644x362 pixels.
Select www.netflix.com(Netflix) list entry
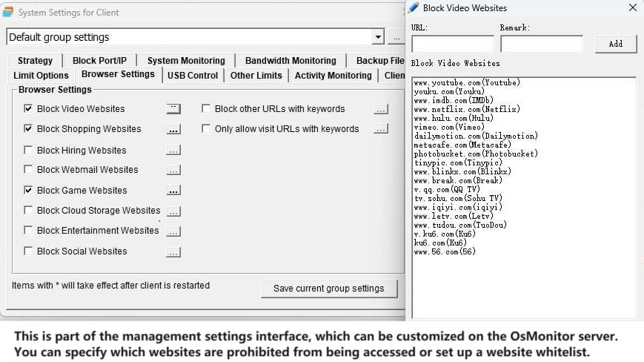coord(467,109)
